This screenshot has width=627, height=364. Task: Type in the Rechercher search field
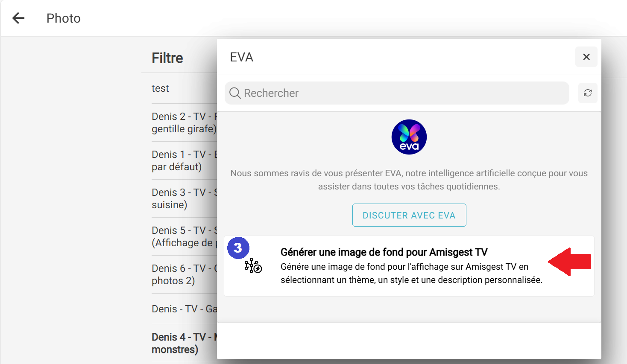coord(401,93)
